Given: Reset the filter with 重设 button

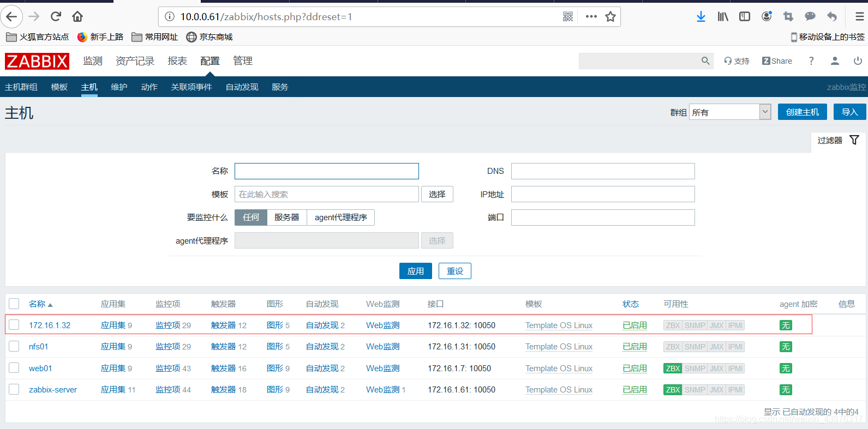Looking at the screenshot, I should point(455,271).
